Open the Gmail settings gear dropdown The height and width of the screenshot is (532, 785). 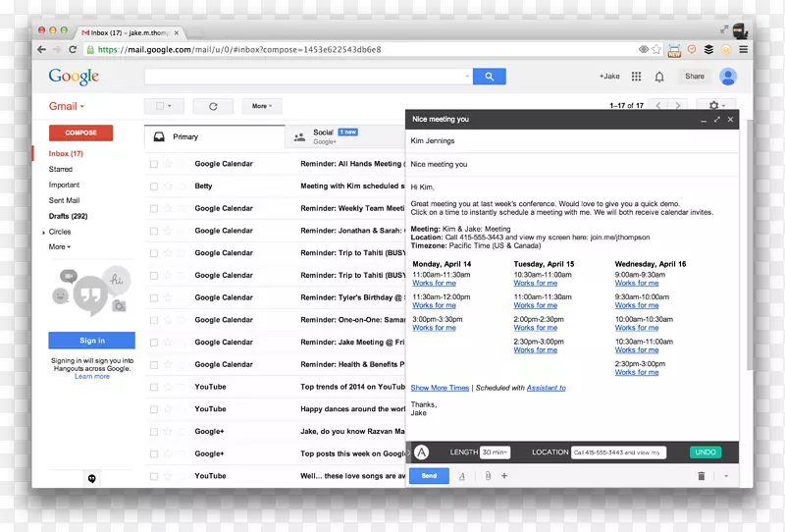714,106
